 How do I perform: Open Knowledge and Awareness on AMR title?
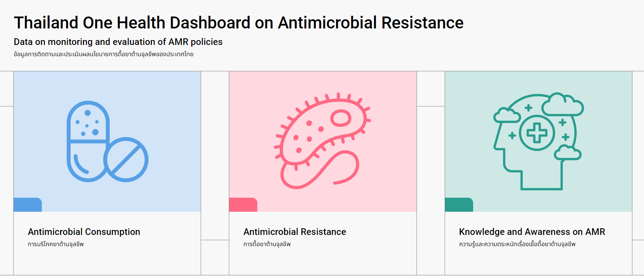click(532, 232)
